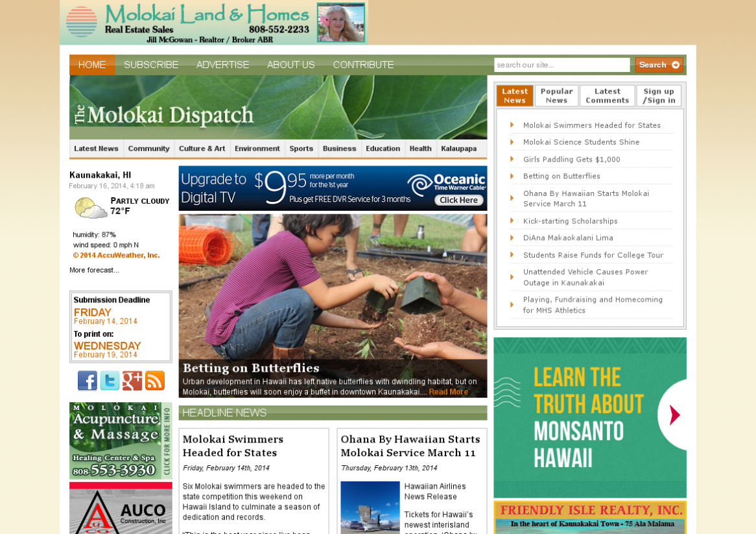756x534 pixels.
Task: Open DiAna Makaokalani Lima link
Action: (x=568, y=238)
